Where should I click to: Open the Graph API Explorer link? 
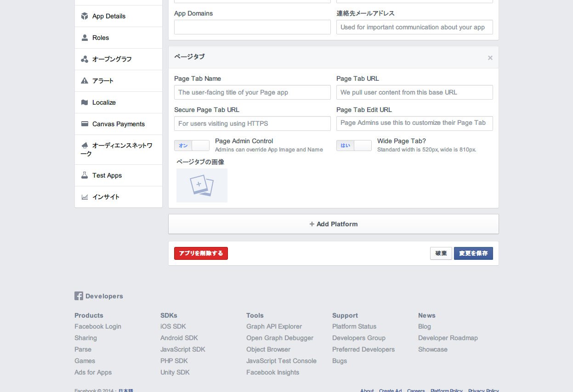tap(274, 326)
